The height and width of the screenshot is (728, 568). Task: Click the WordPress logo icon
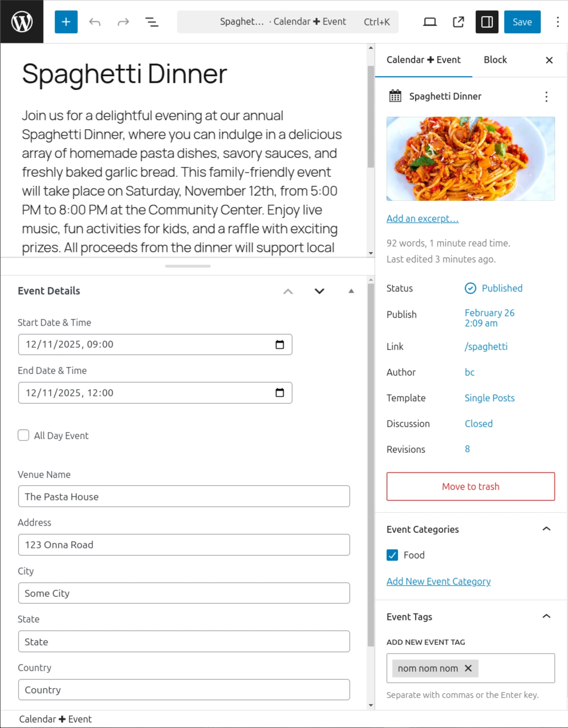click(22, 22)
